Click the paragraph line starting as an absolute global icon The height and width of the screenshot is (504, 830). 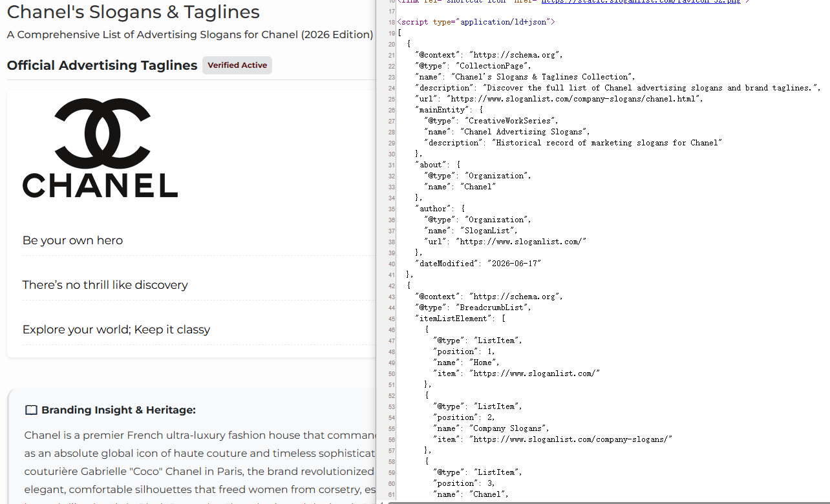tap(200, 454)
